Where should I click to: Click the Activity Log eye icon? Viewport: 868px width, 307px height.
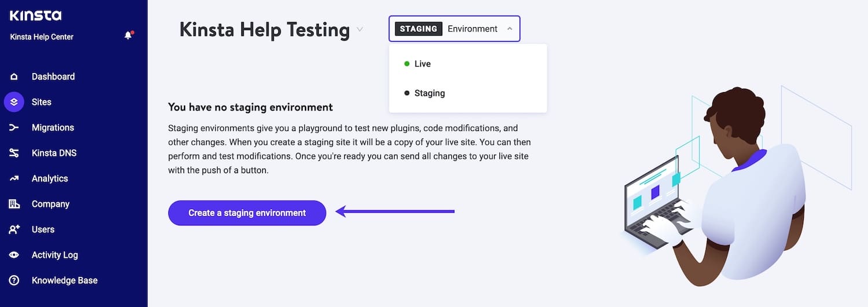point(14,255)
